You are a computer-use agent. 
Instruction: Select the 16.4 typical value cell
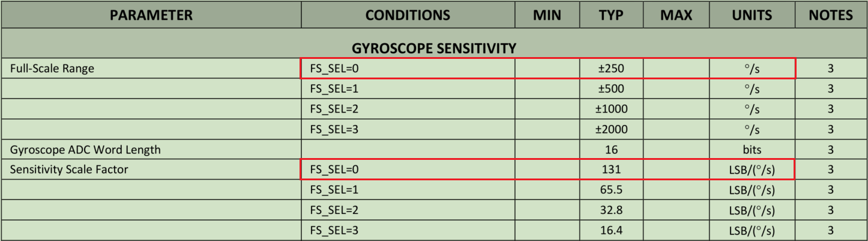(x=611, y=231)
